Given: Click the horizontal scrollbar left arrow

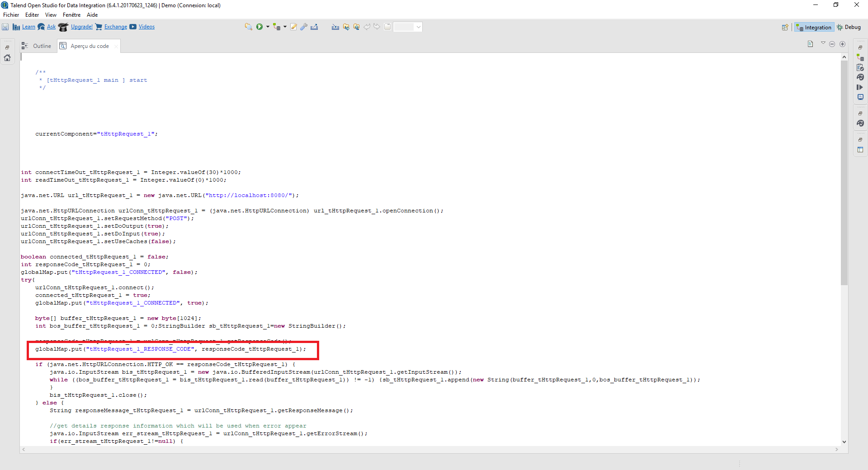Looking at the screenshot, I should pyautogui.click(x=24, y=449).
